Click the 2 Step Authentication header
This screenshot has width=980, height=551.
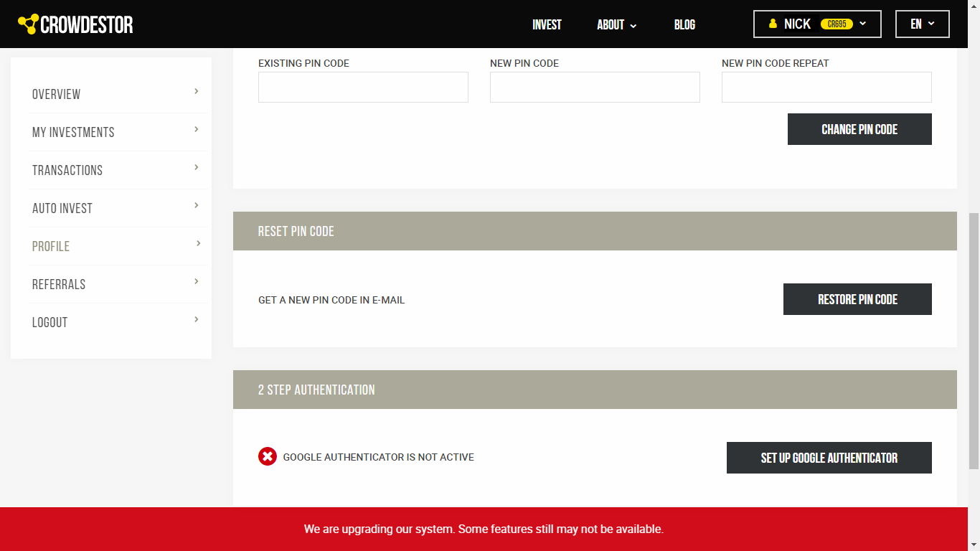click(595, 390)
